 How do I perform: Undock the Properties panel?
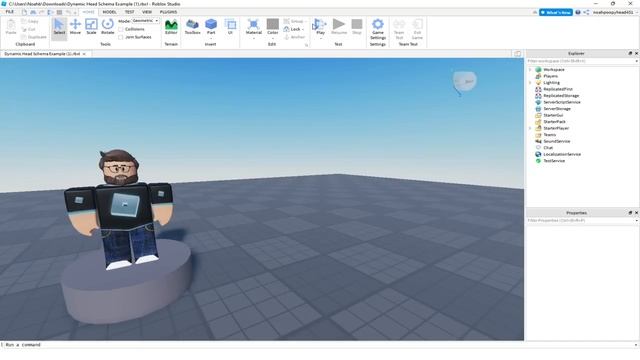click(630, 213)
